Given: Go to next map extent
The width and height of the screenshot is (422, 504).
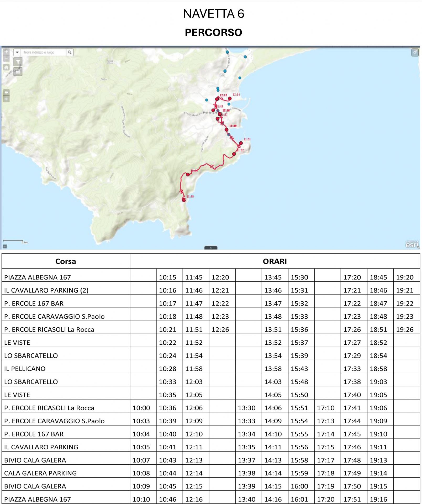Looking at the screenshot, I should pyautogui.click(x=6, y=99).
